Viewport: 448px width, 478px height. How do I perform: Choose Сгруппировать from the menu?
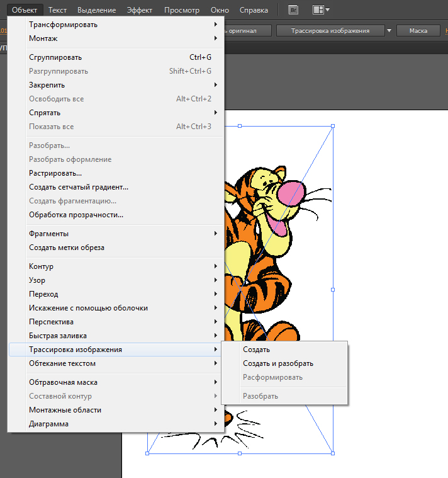116,57
